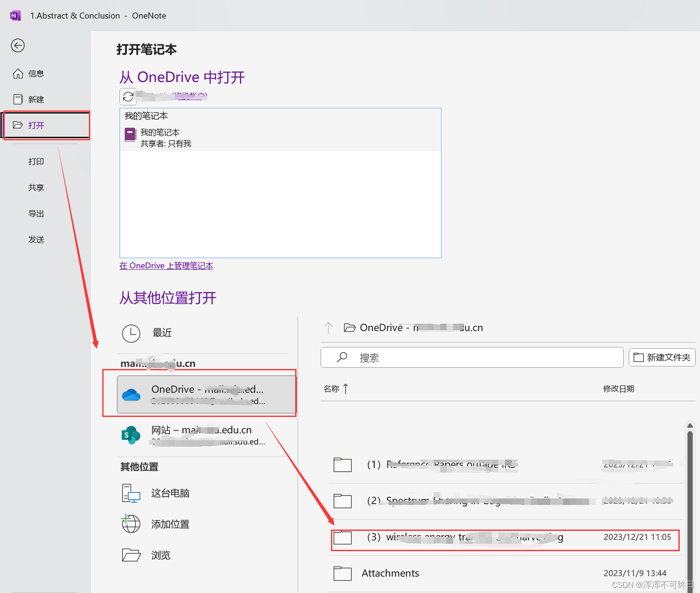The height and width of the screenshot is (593, 700).
Task: Click date 2023/12/21 11:05
Action: pos(637,537)
